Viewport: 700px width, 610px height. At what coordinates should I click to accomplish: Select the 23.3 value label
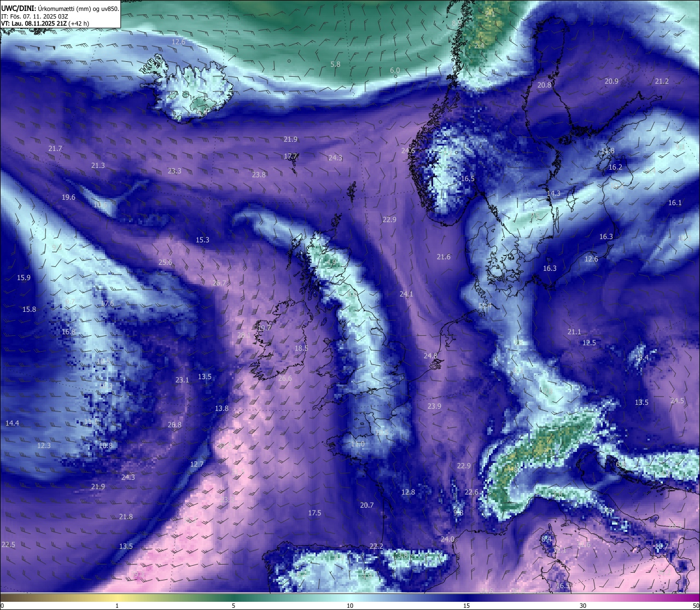tap(174, 171)
